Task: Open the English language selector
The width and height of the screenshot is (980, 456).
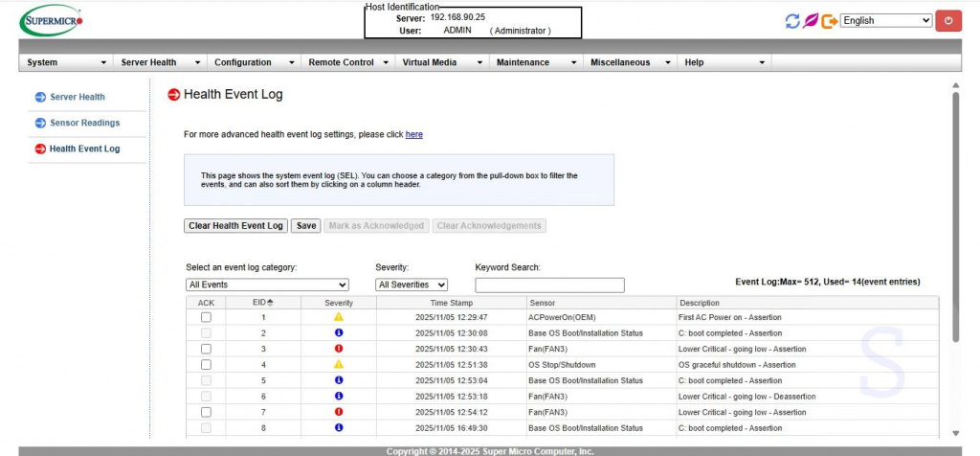Action: [885, 20]
